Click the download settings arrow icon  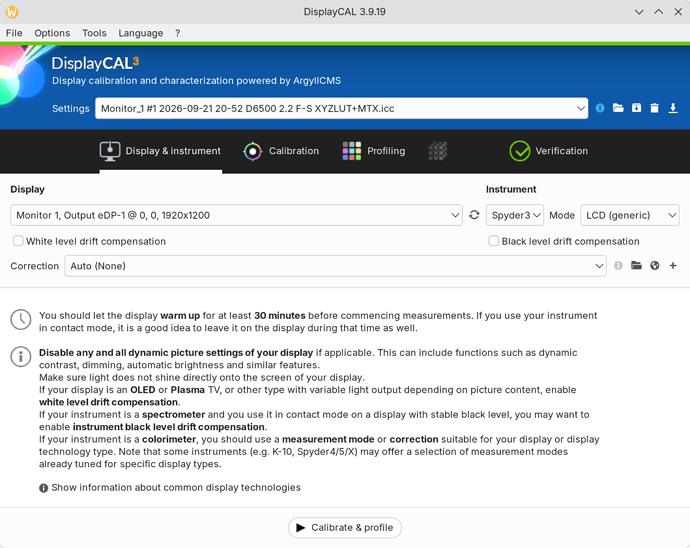coord(673,108)
